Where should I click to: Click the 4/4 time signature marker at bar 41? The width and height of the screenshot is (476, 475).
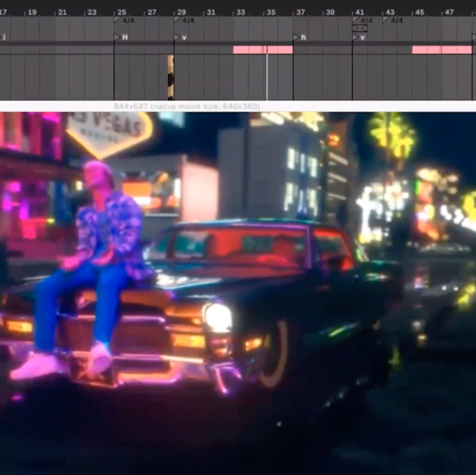(x=363, y=20)
